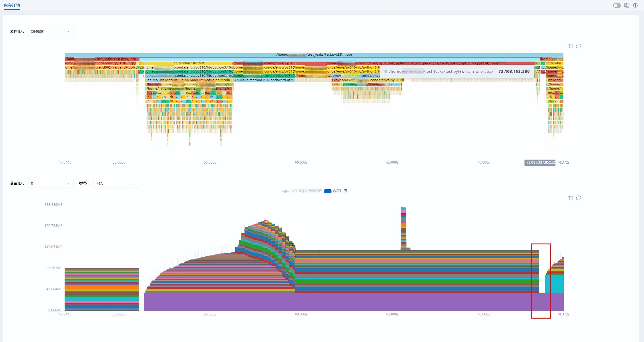
Task: Click the 47.684MB y-axis label
Action: point(54,289)
